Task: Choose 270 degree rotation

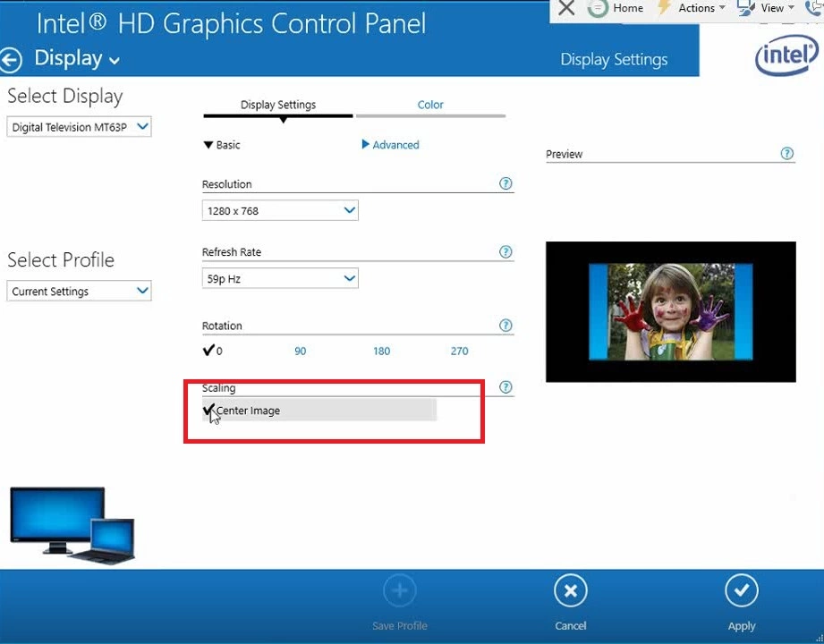Action: pyautogui.click(x=459, y=352)
